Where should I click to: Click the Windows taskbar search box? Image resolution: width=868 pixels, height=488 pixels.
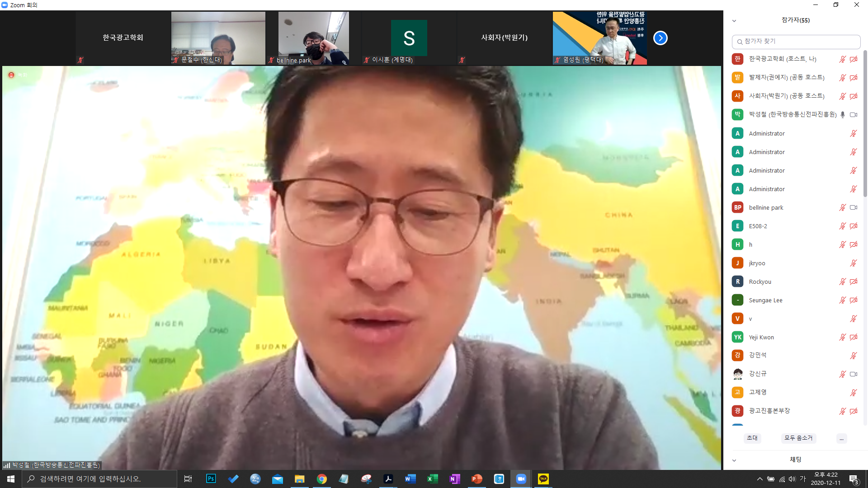click(99, 479)
